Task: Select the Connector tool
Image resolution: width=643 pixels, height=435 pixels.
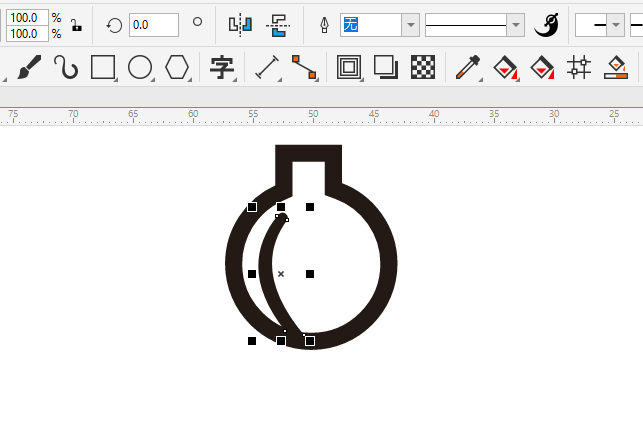Action: (303, 67)
